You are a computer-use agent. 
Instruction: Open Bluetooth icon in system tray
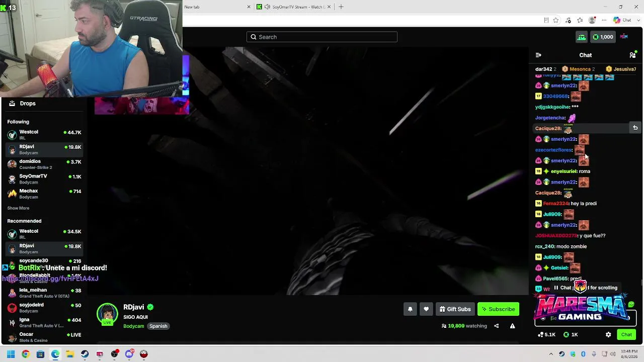(583, 354)
